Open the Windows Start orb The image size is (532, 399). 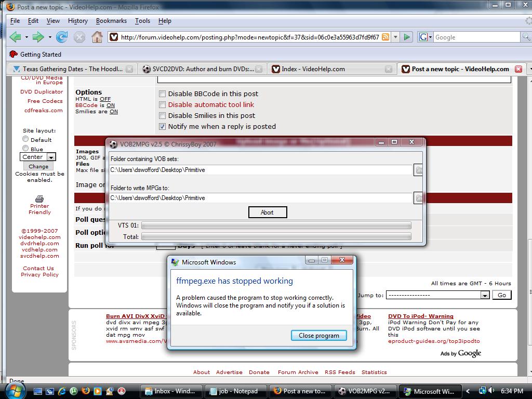tap(15, 391)
